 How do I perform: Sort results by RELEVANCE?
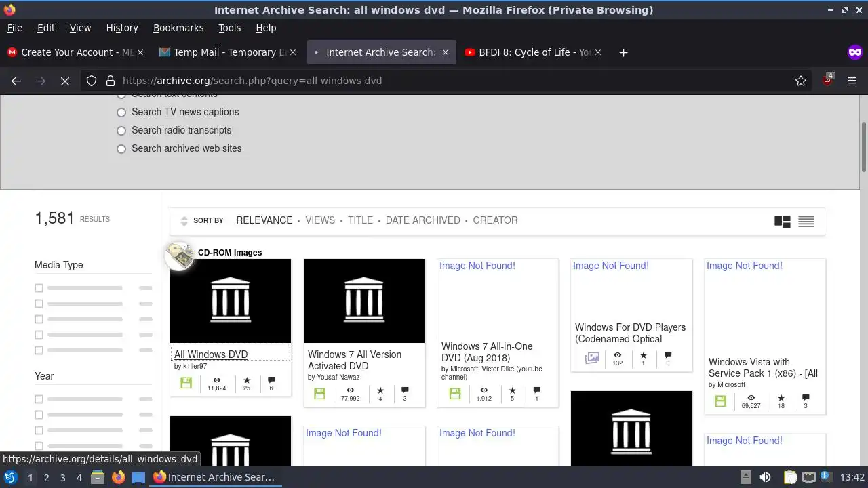[x=264, y=220]
